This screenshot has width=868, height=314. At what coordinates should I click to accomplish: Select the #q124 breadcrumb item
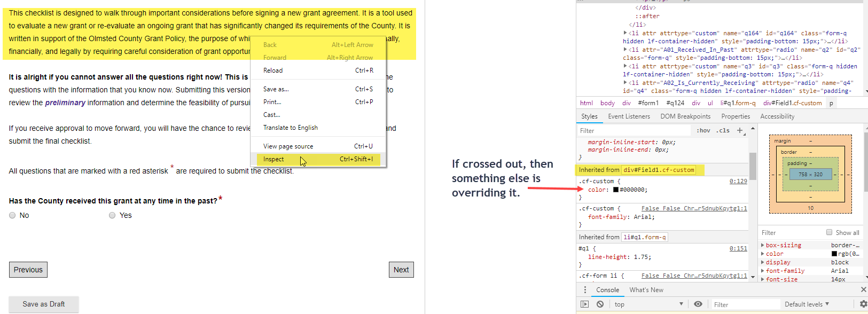(675, 103)
